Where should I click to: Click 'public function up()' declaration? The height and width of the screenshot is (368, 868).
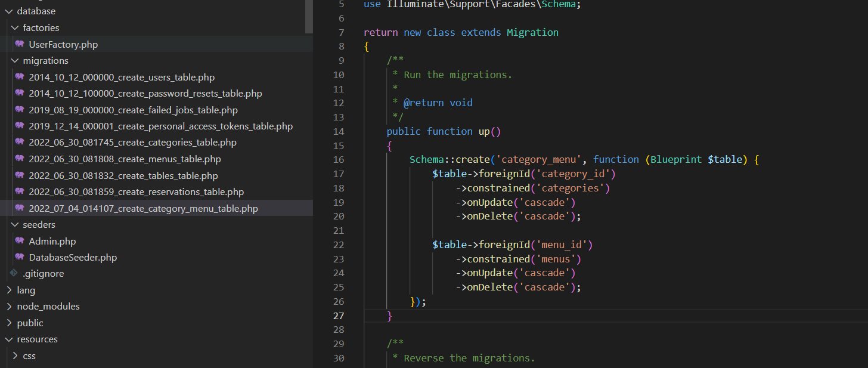(444, 131)
